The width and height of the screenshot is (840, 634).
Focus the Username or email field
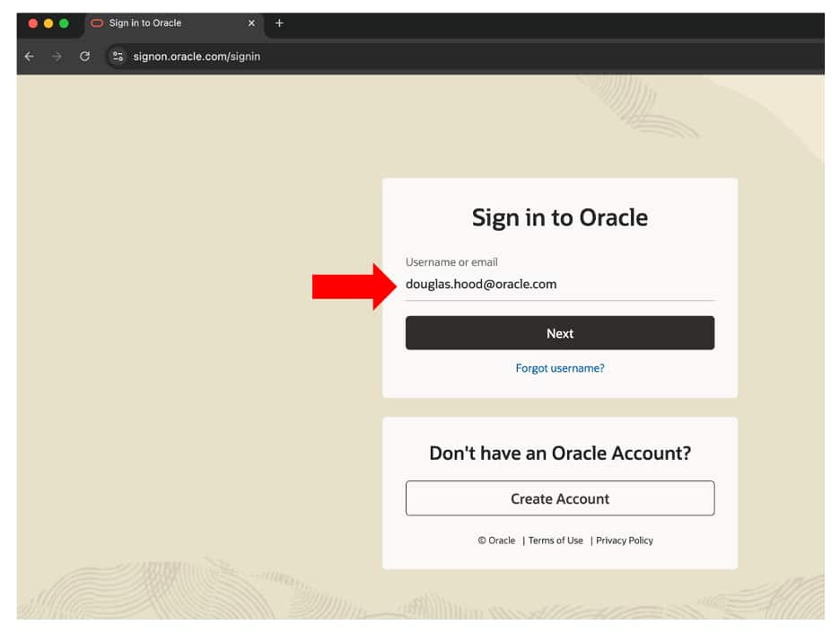click(x=559, y=285)
